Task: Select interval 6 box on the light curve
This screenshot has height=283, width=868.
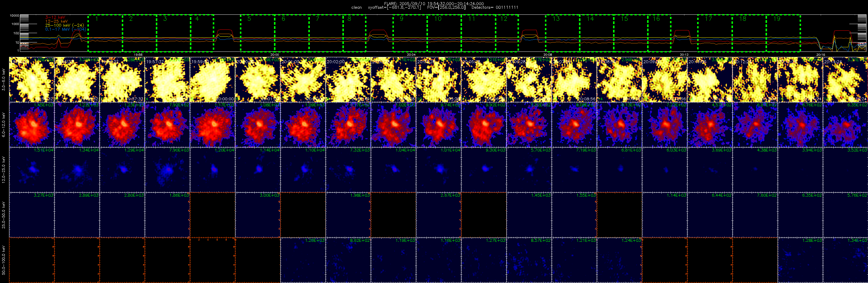Action: point(292,33)
